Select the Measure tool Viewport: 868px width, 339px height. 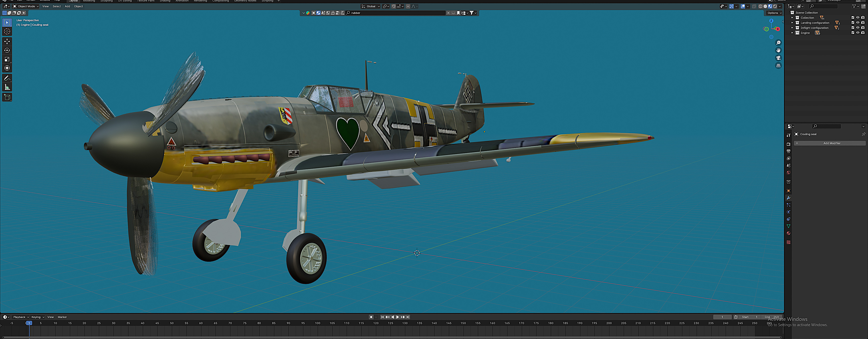point(7,87)
